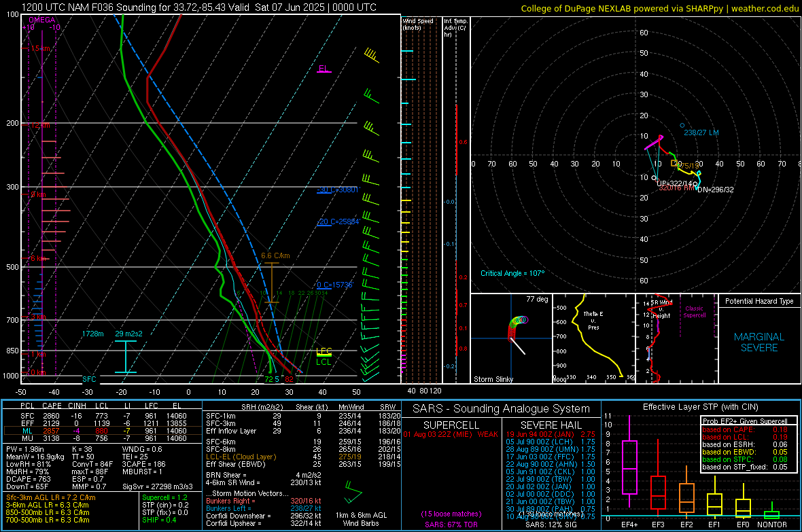The width and height of the screenshot is (802, 532).
Task: Click surface dewpoint value 72.5
Action: click(272, 379)
